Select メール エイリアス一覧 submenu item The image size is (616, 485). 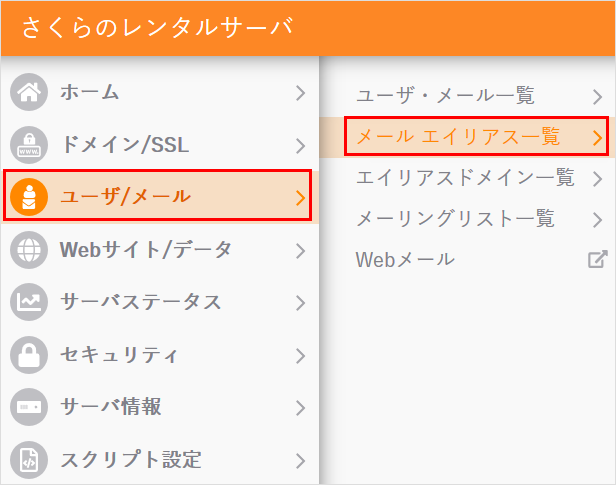coord(459,137)
